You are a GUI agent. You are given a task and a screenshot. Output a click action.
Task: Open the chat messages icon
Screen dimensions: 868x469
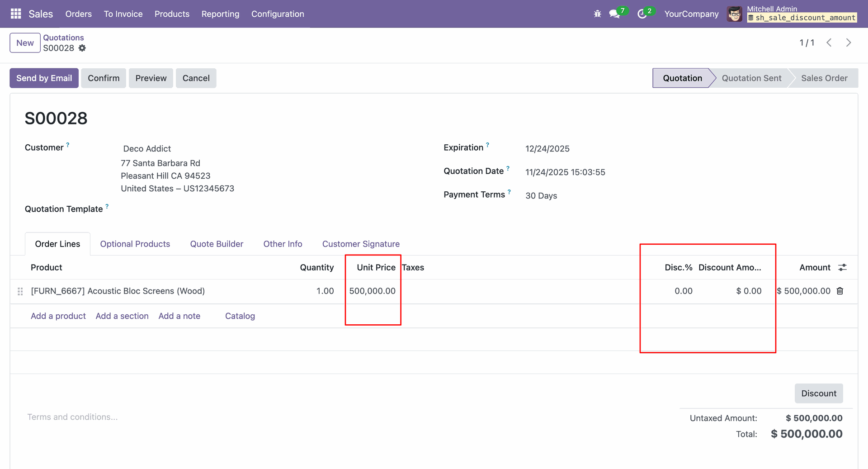(x=614, y=14)
